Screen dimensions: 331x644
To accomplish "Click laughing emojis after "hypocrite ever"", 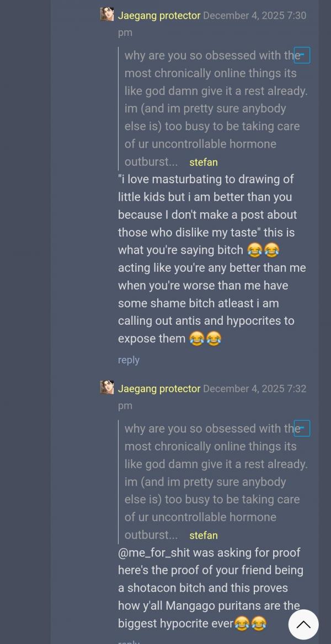I will [x=250, y=624].
